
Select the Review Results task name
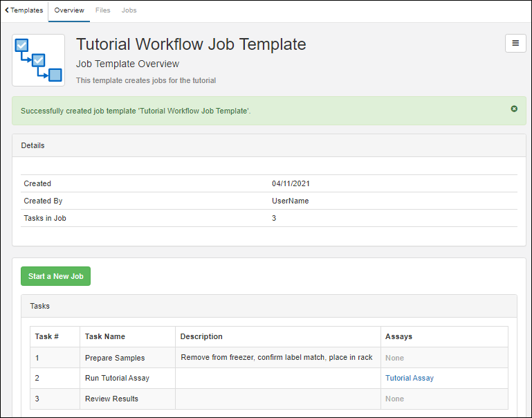pyautogui.click(x=111, y=399)
